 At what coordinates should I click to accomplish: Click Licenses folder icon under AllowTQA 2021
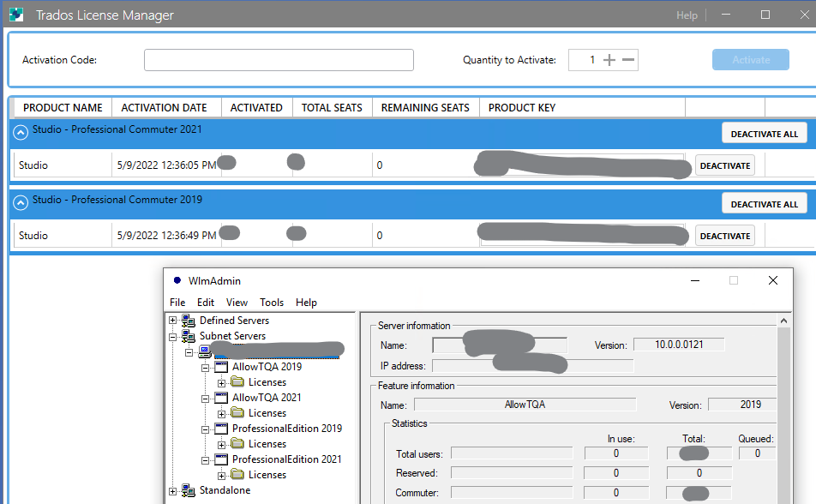point(237,413)
